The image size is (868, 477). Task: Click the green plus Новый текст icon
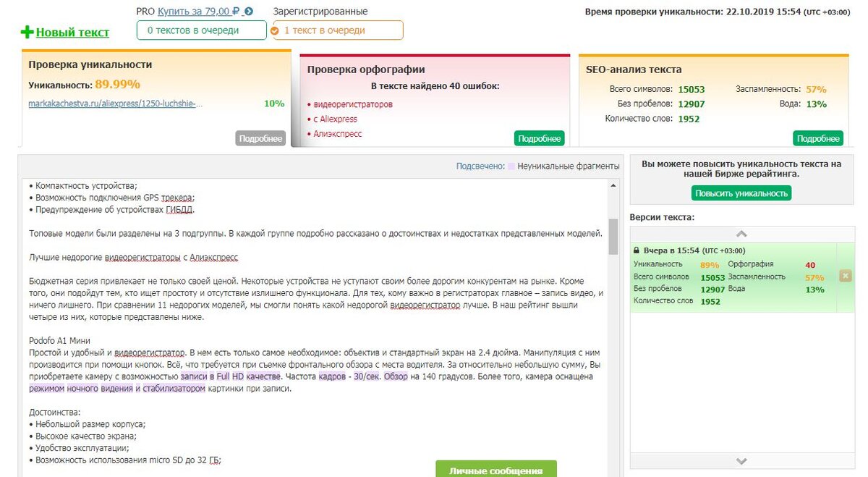[x=27, y=31]
